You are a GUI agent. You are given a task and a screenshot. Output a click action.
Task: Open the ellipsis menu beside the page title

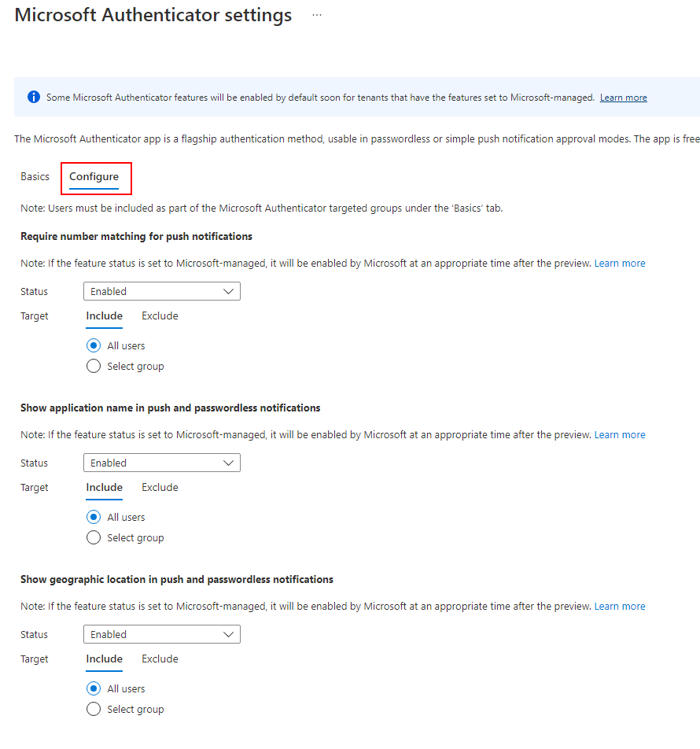[x=317, y=15]
